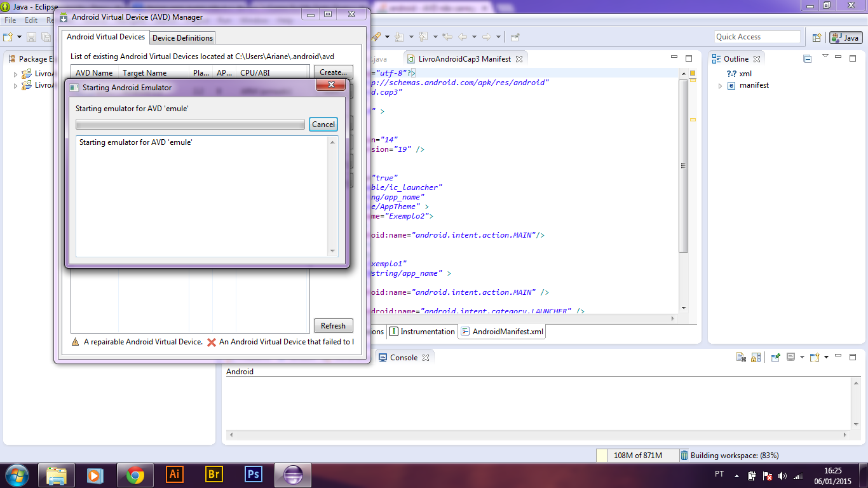
Task: Refresh the AVD list
Action: pos(333,326)
